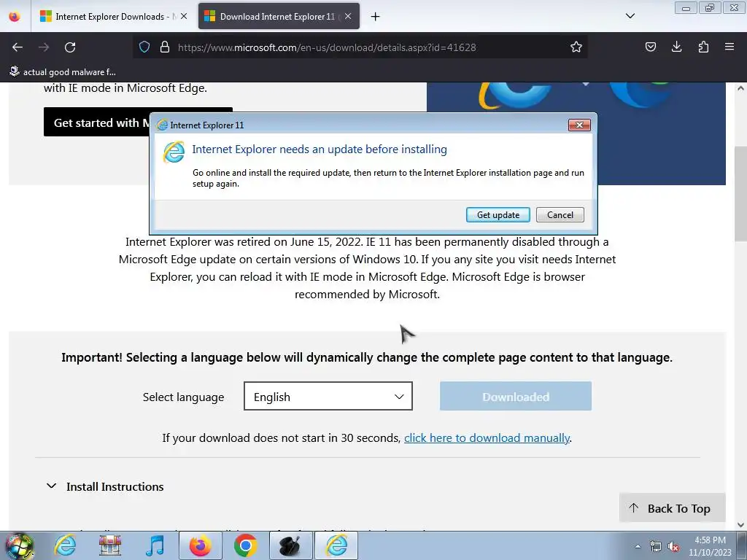
Task: Switch to the IE installer taskbar item
Action: click(x=336, y=545)
